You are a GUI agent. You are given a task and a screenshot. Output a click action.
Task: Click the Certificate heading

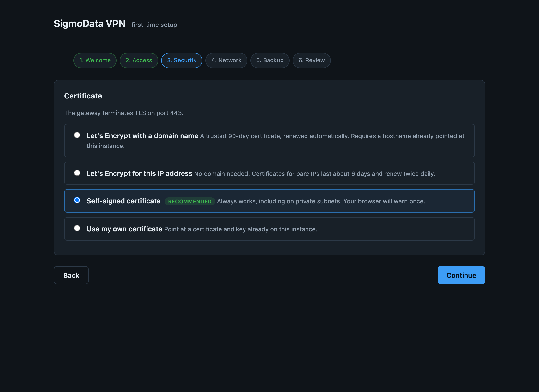[x=83, y=96]
